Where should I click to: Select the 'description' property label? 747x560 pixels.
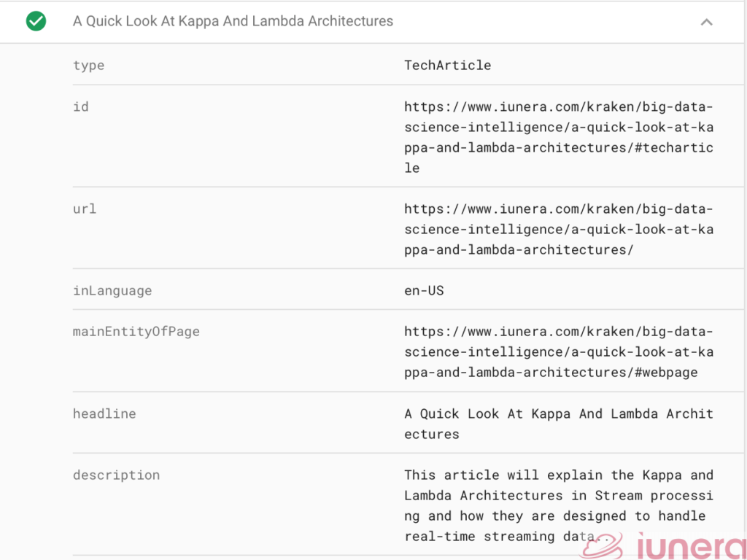click(116, 475)
